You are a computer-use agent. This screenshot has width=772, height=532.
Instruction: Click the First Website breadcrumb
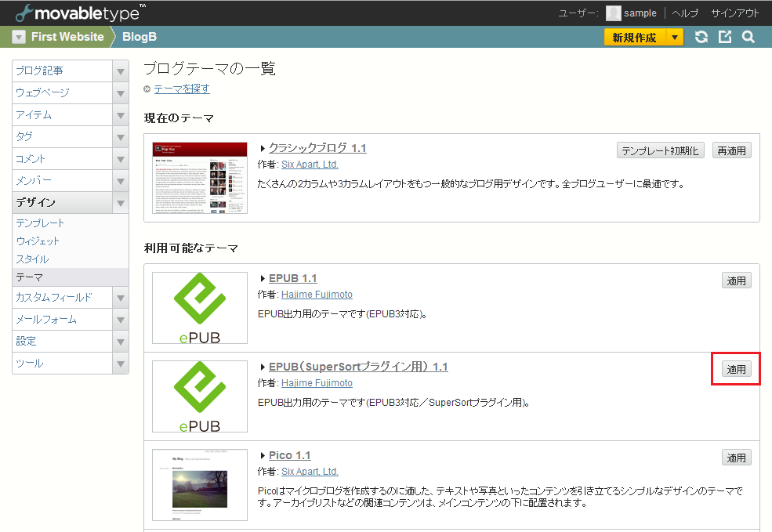(x=67, y=37)
